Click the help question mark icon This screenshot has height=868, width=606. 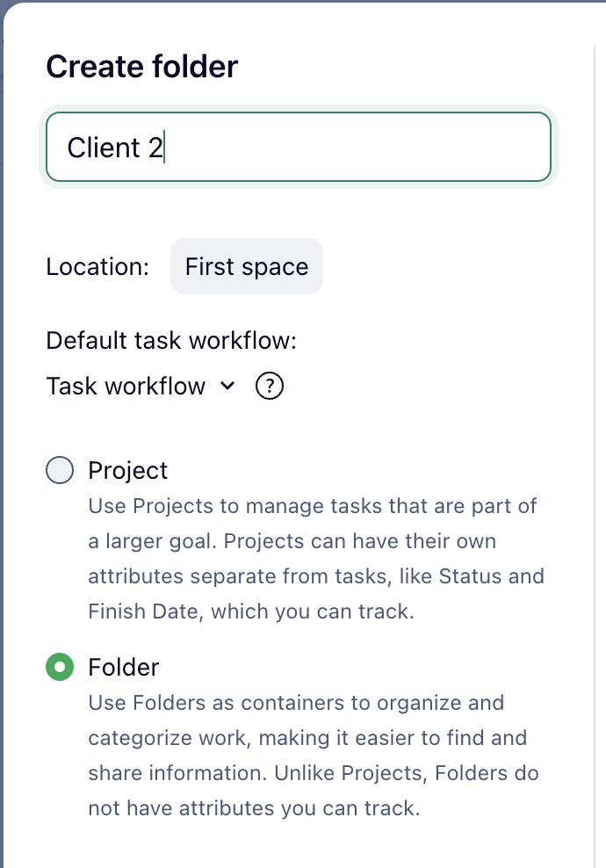(269, 386)
